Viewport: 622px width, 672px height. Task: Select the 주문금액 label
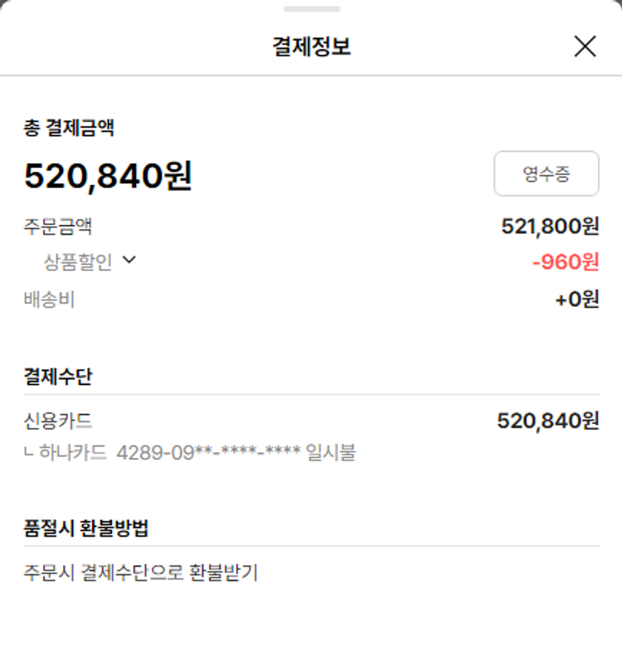(58, 226)
